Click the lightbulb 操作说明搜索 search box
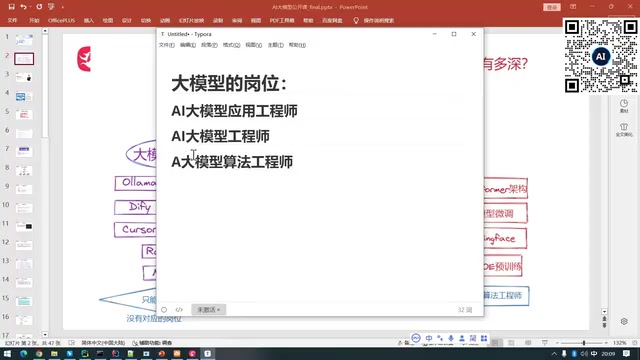The width and height of the screenshot is (640, 360). (x=374, y=20)
